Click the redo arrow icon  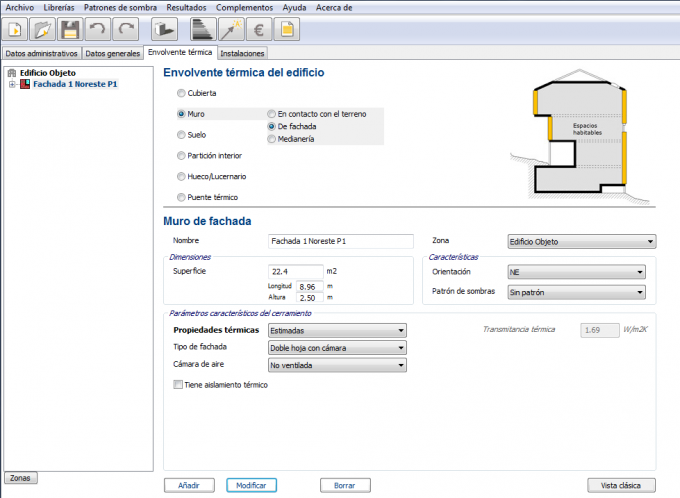coord(125,30)
